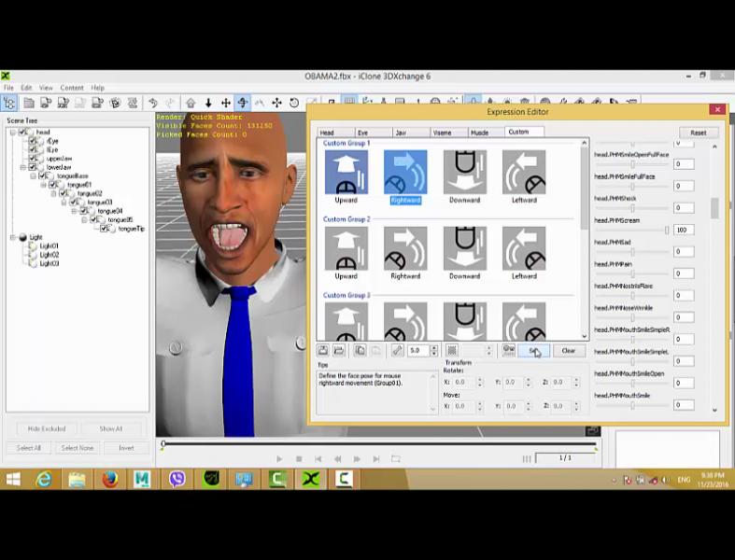735x560 pixels.
Task: Select Custom Group 2 Downward pose icon
Action: coord(465,248)
